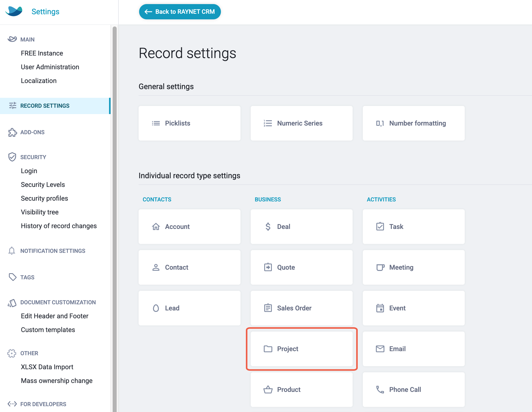This screenshot has height=412, width=532.
Task: Select Record Settings in sidebar
Action: pyautogui.click(x=55, y=106)
